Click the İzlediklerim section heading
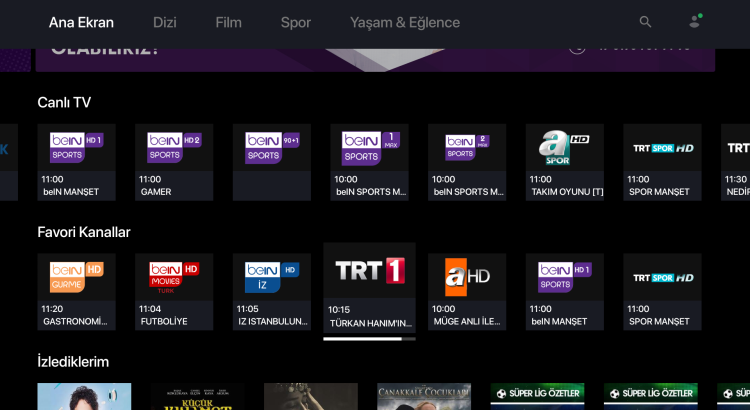 tap(73, 362)
